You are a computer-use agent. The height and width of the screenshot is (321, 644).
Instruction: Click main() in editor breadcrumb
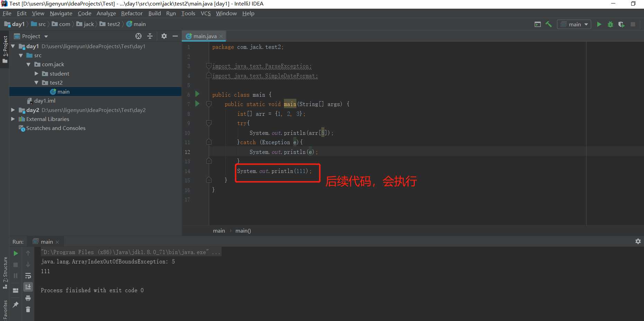point(243,231)
